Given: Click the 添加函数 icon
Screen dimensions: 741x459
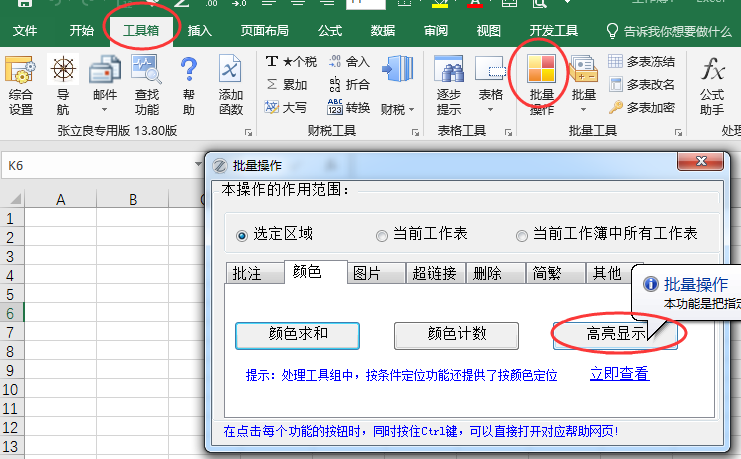Looking at the screenshot, I should point(231,72).
